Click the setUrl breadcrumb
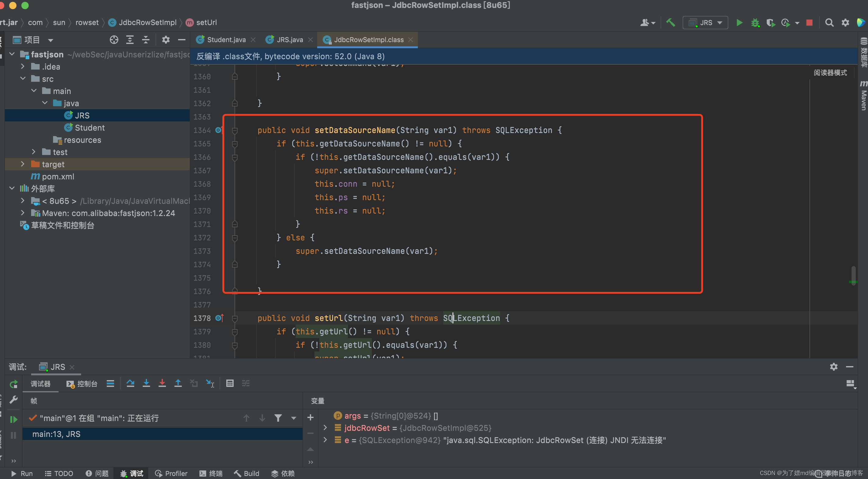This screenshot has width=868, height=479. (202, 23)
